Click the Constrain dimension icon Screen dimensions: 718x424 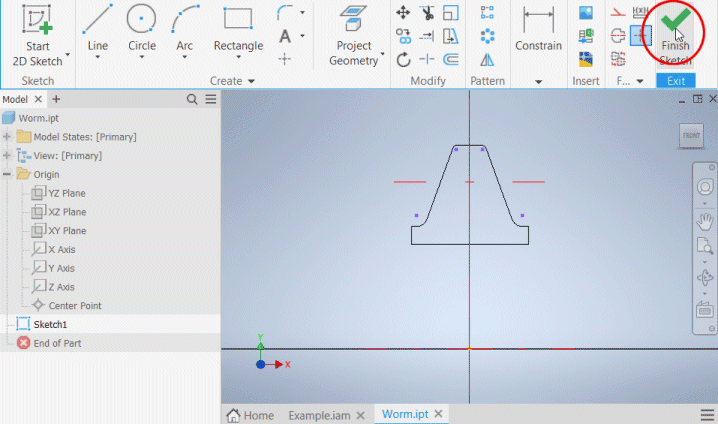click(x=538, y=19)
